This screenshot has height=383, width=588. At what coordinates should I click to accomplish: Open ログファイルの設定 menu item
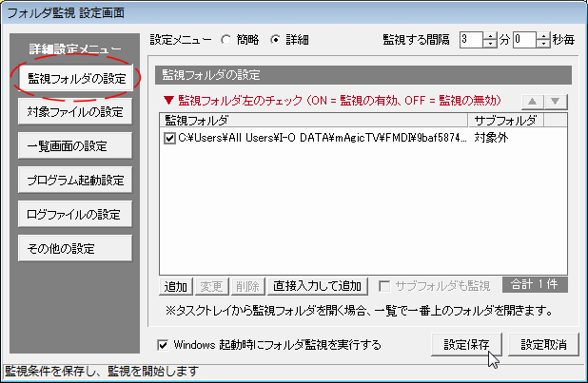74,214
